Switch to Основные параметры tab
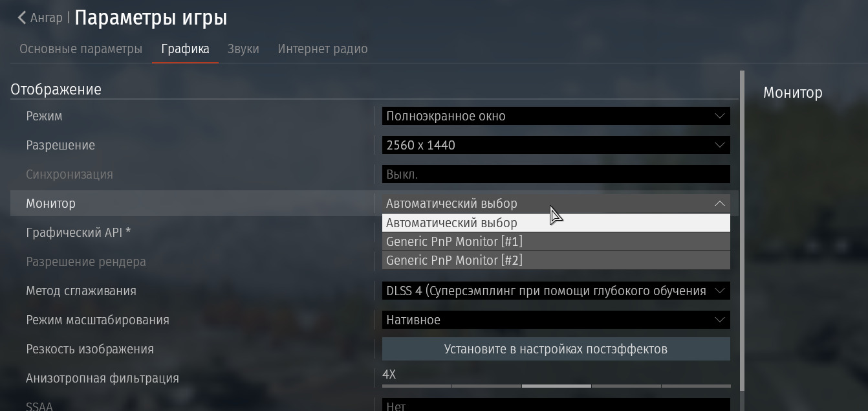This screenshot has width=868, height=411. (81, 49)
